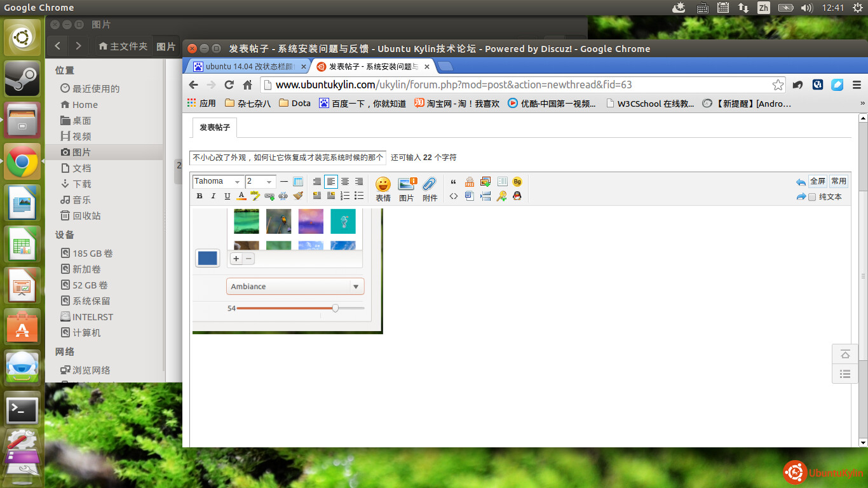
Task: Toggle bold formatting in the editor
Action: click(200, 196)
